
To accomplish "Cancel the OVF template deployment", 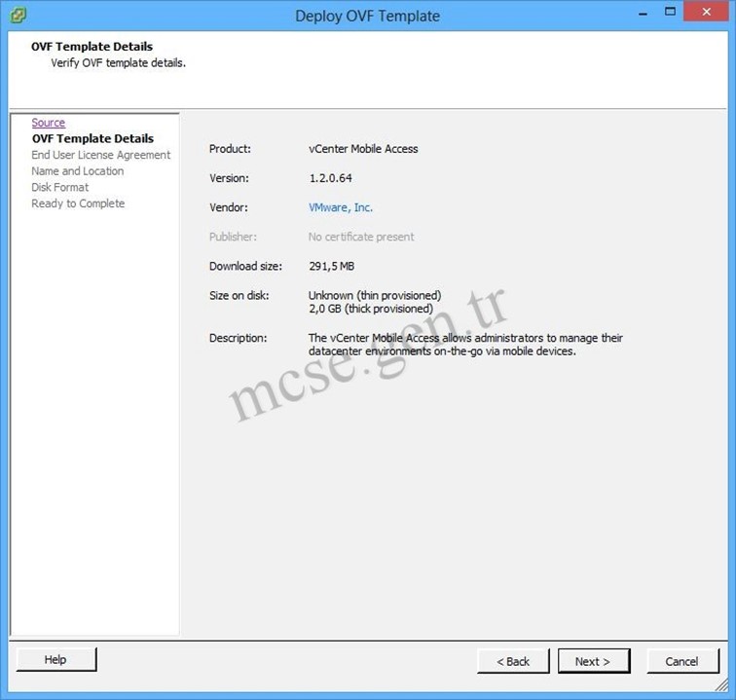I will click(682, 661).
